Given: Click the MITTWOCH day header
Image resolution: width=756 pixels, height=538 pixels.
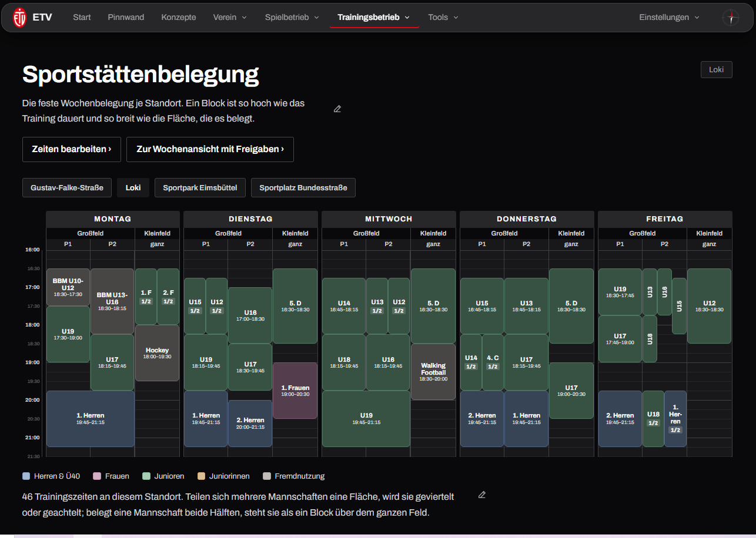Looking at the screenshot, I should (x=389, y=219).
